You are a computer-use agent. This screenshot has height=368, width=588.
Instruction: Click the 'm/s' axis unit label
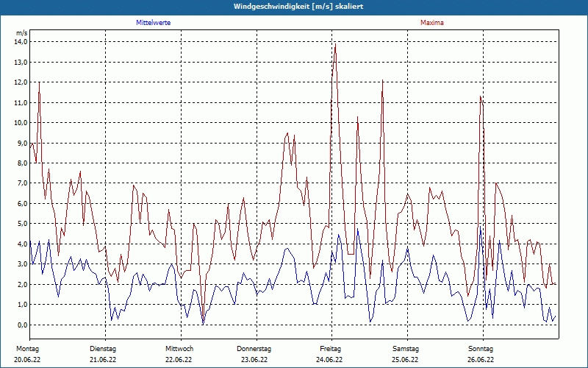(x=22, y=33)
